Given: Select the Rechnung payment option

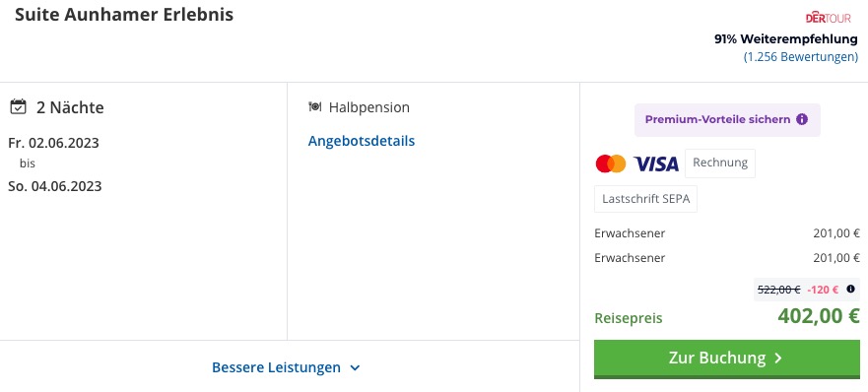Looking at the screenshot, I should (720, 163).
